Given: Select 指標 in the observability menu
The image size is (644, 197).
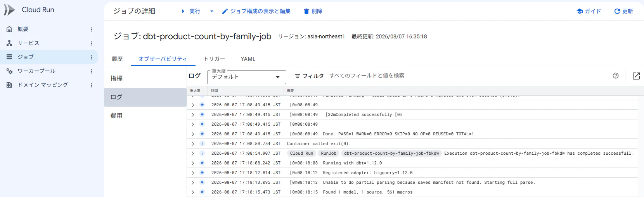Looking at the screenshot, I should point(145,78).
